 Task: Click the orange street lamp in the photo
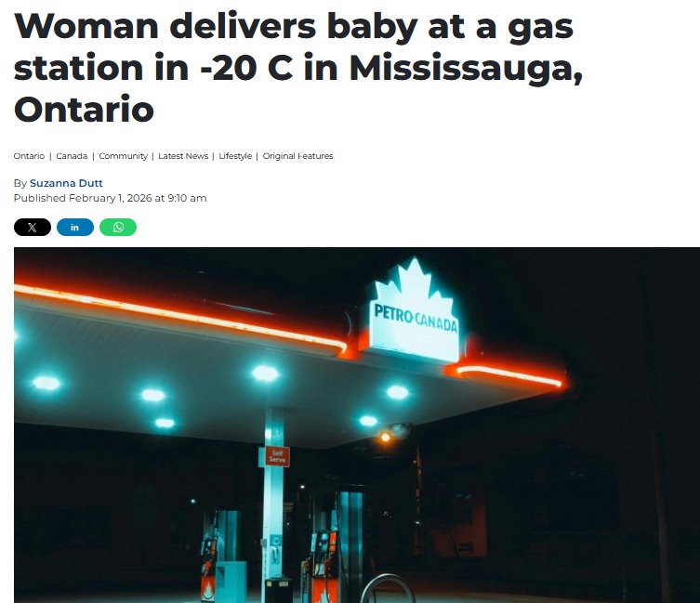385,438
